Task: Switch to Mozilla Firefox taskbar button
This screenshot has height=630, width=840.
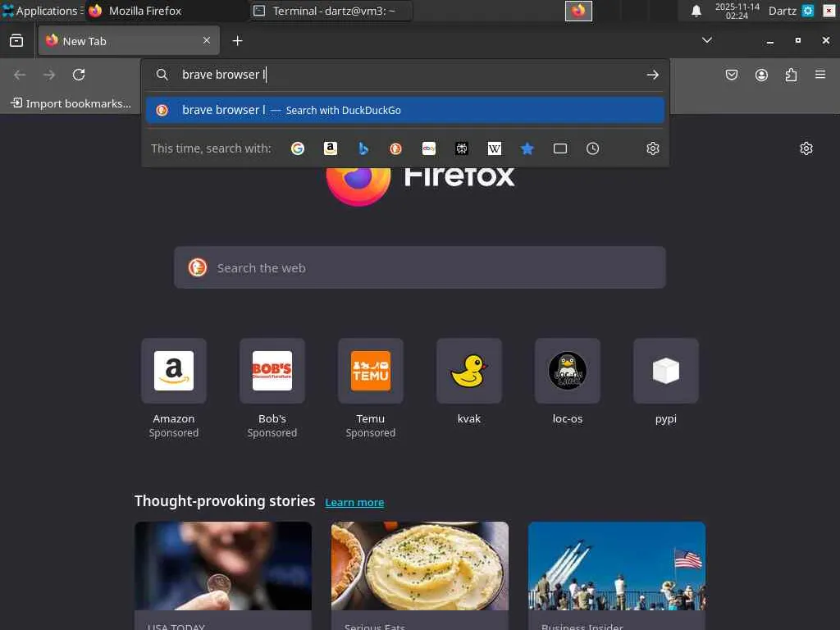Action: [167, 11]
